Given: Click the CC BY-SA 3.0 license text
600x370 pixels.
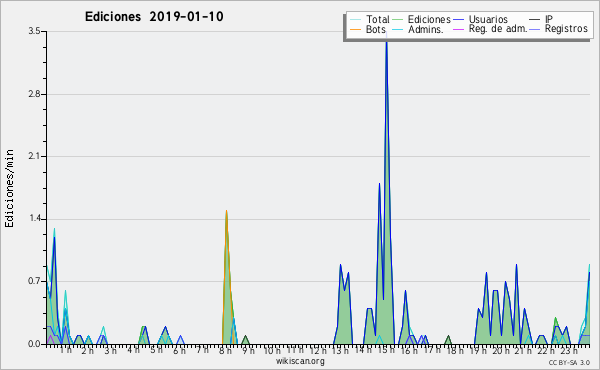Looking at the screenshot, I should pyautogui.click(x=569, y=363).
